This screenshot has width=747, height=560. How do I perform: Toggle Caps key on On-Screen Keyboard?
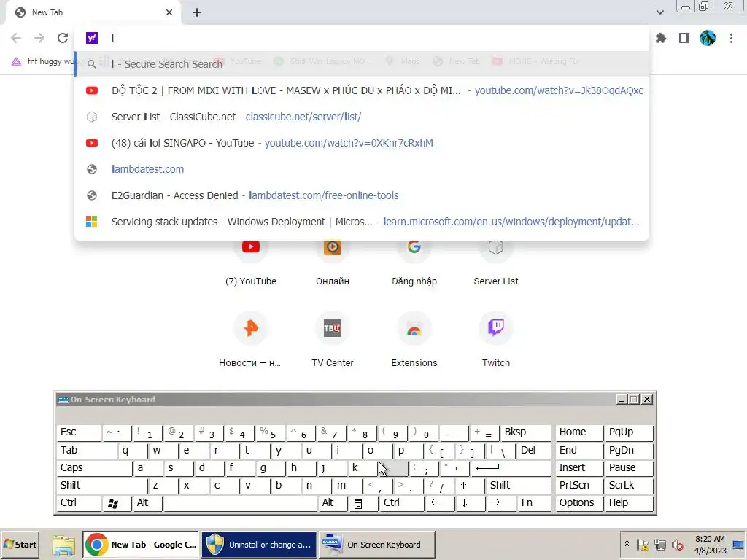pyautogui.click(x=94, y=467)
